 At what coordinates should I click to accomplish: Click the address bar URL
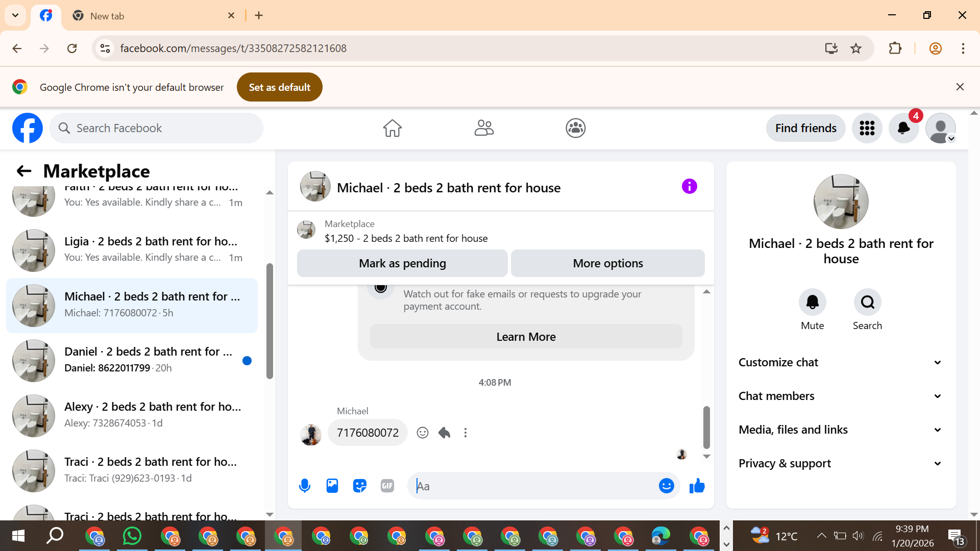233,48
